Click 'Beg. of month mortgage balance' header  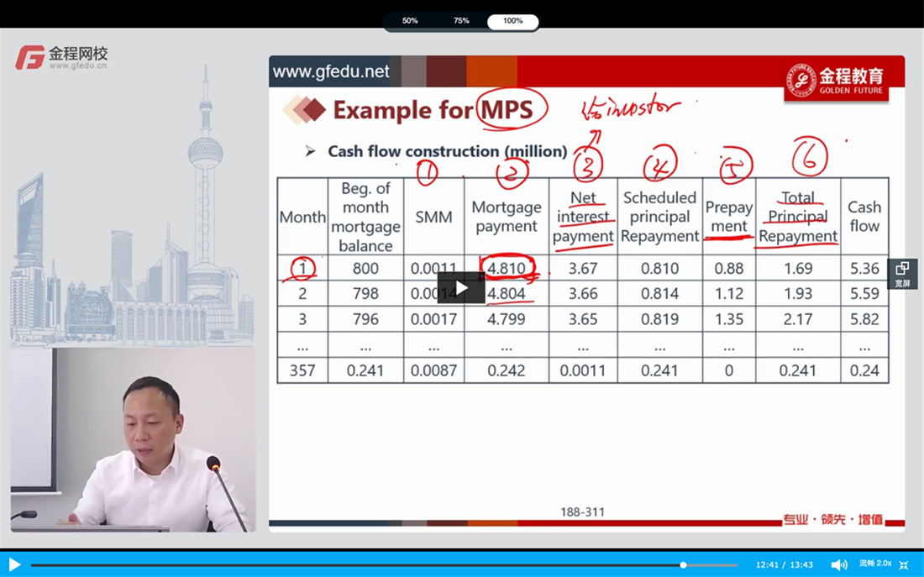click(x=365, y=217)
